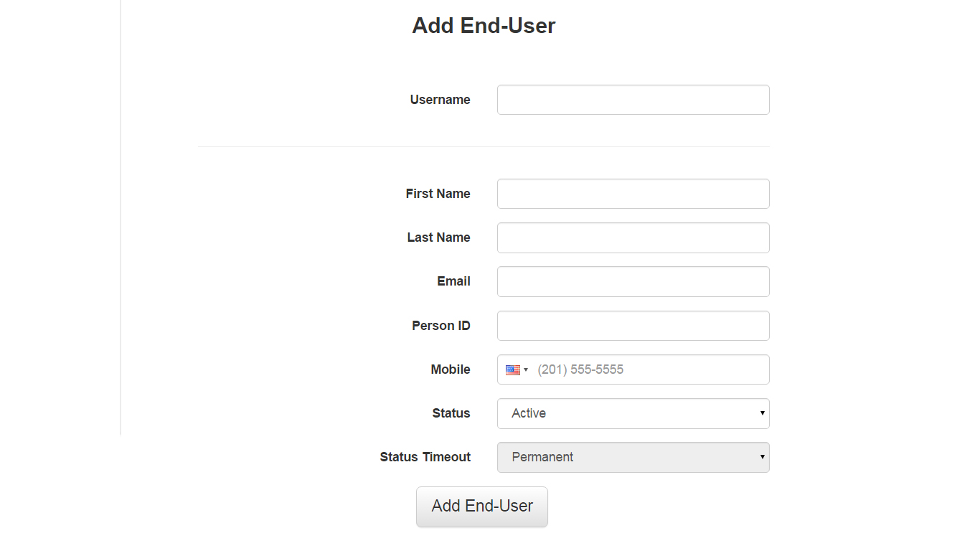Image resolution: width=980 pixels, height=551 pixels.
Task: Click the Mobile label text
Action: click(x=451, y=369)
